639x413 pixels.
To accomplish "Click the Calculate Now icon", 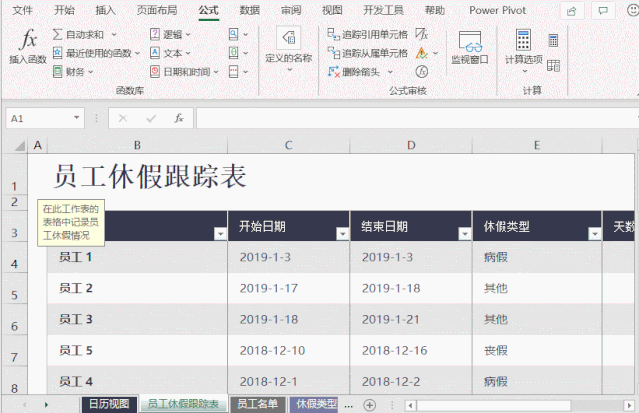I will tap(553, 40).
